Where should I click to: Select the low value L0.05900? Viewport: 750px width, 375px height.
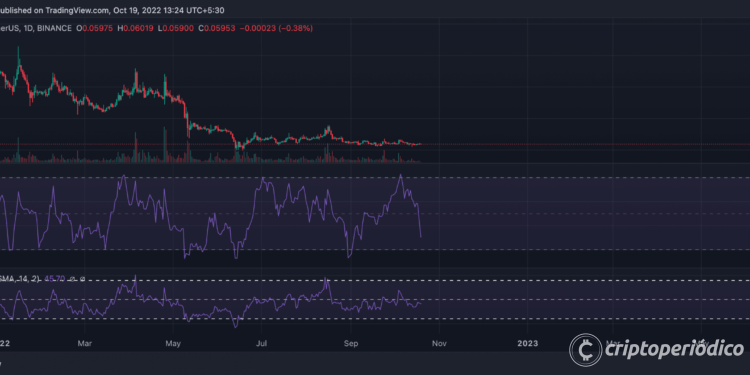click(176, 28)
